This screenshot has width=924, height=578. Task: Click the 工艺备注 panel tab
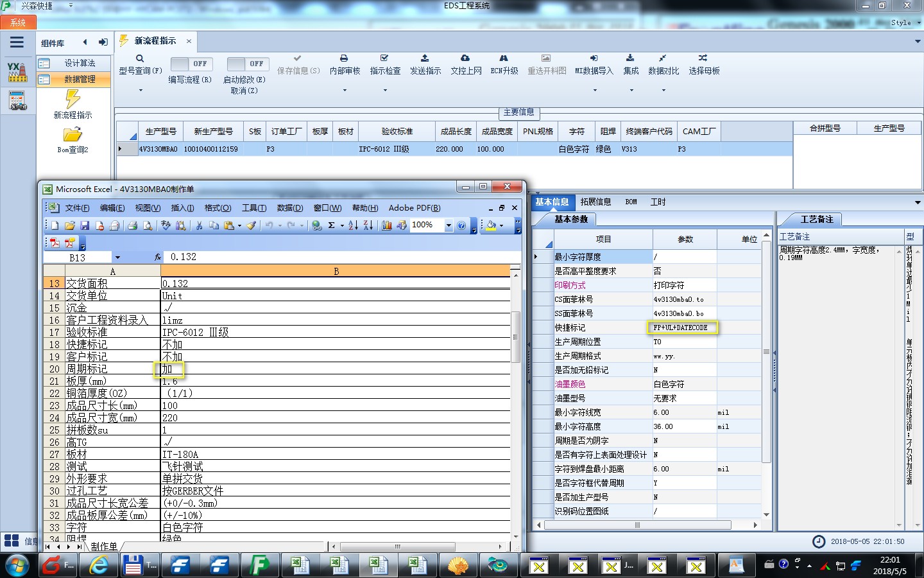[816, 220]
